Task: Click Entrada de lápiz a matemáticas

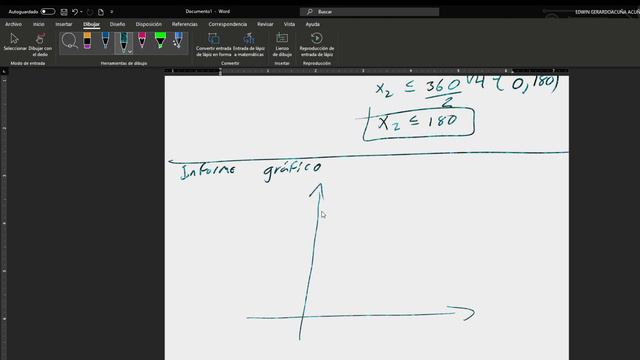Action: (x=249, y=45)
